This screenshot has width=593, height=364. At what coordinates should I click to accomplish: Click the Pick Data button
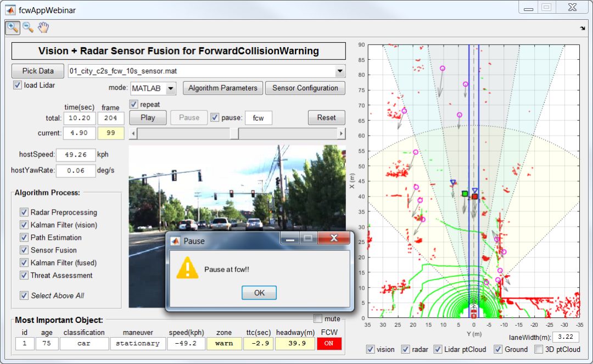point(38,71)
